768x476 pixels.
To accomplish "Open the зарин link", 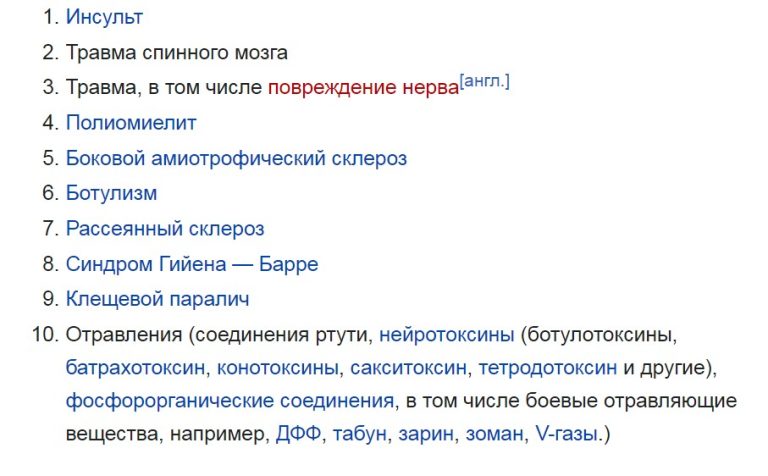I will point(426,434).
